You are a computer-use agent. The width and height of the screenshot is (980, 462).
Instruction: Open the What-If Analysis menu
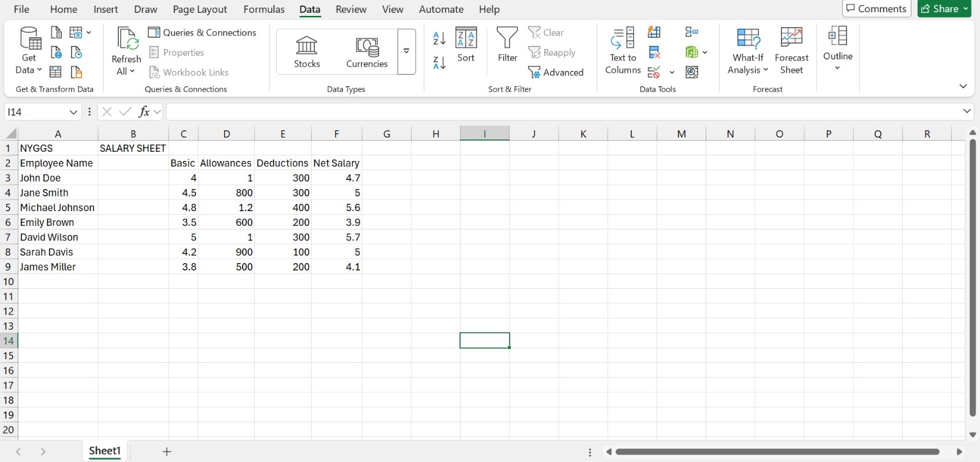click(748, 51)
